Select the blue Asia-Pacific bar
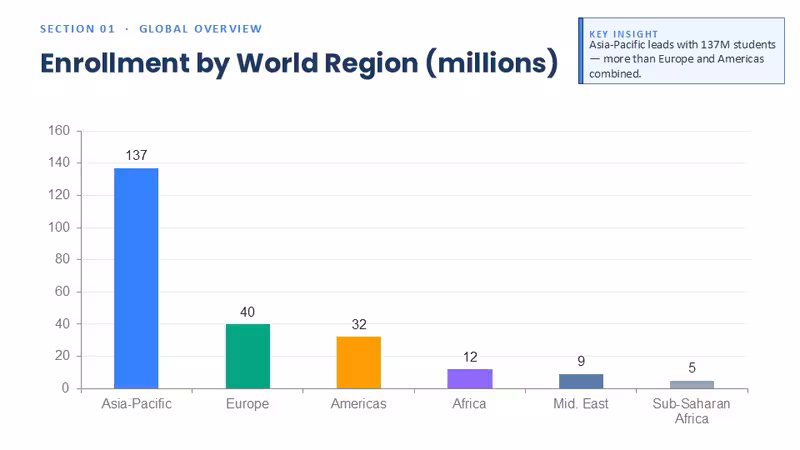This screenshot has height=450, width=800. 136,279
